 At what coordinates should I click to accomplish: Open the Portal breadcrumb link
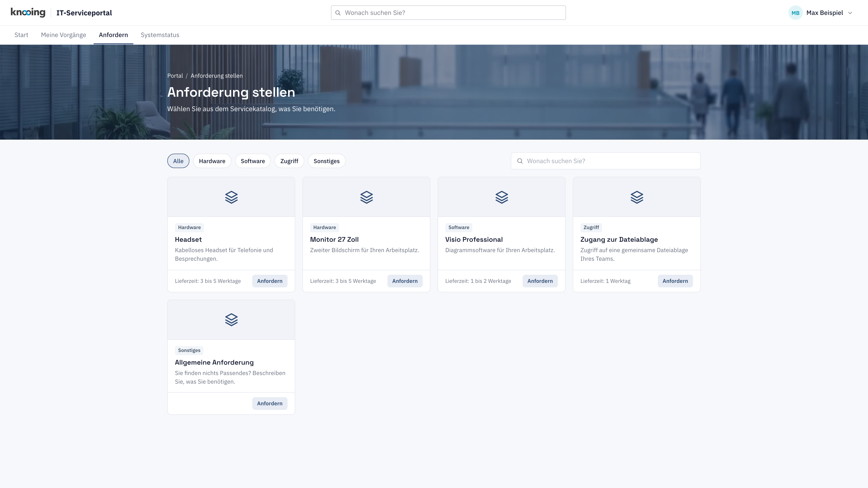pyautogui.click(x=175, y=76)
